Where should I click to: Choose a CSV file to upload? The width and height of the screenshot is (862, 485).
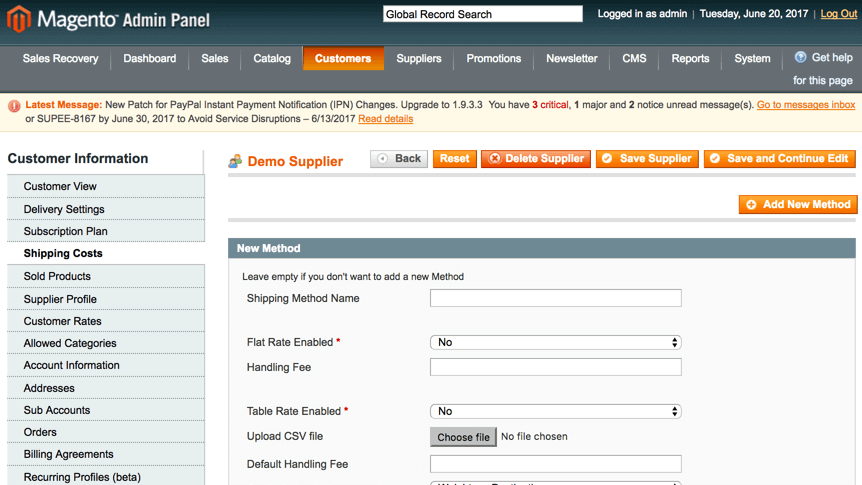pyautogui.click(x=463, y=437)
